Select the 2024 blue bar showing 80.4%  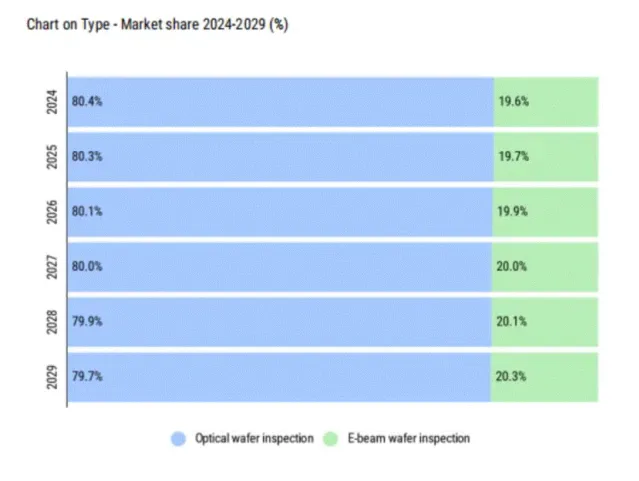(280, 102)
